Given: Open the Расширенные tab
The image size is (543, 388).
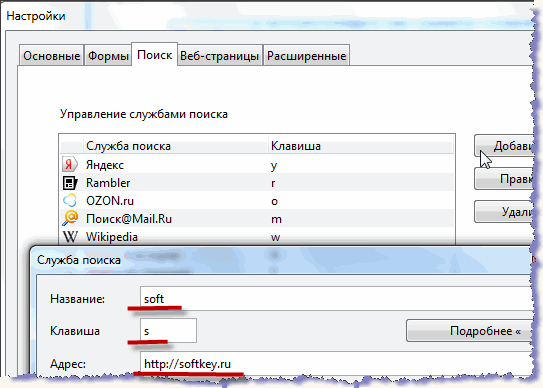Looking at the screenshot, I should [306, 55].
